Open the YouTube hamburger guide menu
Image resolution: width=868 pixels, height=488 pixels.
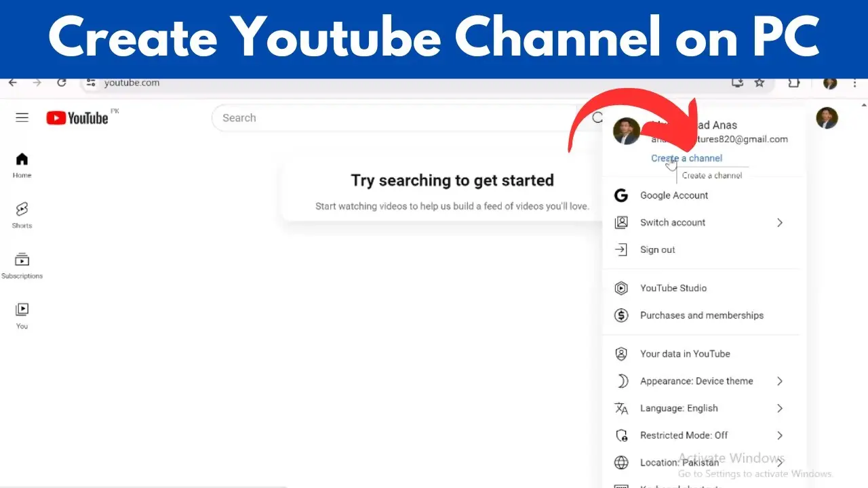[x=22, y=118]
